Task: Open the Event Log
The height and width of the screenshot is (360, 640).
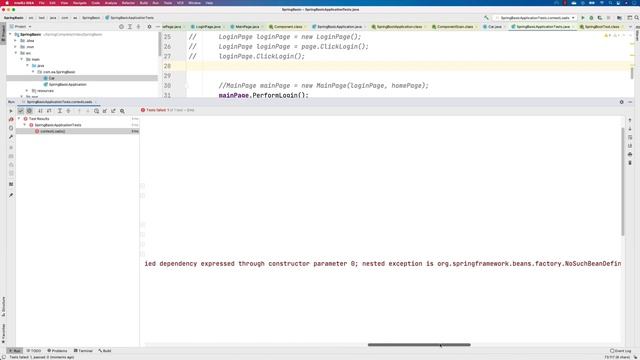Action: 621,351
